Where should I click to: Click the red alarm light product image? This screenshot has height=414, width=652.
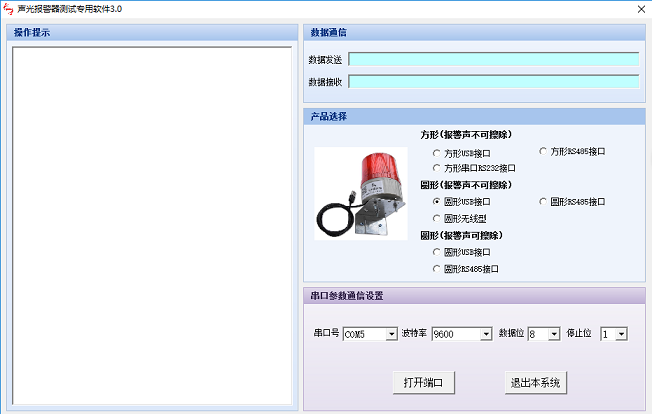tap(361, 193)
